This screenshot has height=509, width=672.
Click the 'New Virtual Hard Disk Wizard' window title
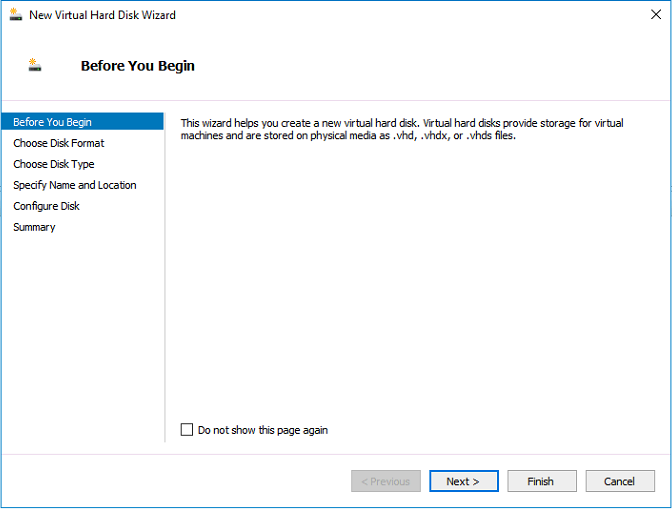[x=102, y=15]
